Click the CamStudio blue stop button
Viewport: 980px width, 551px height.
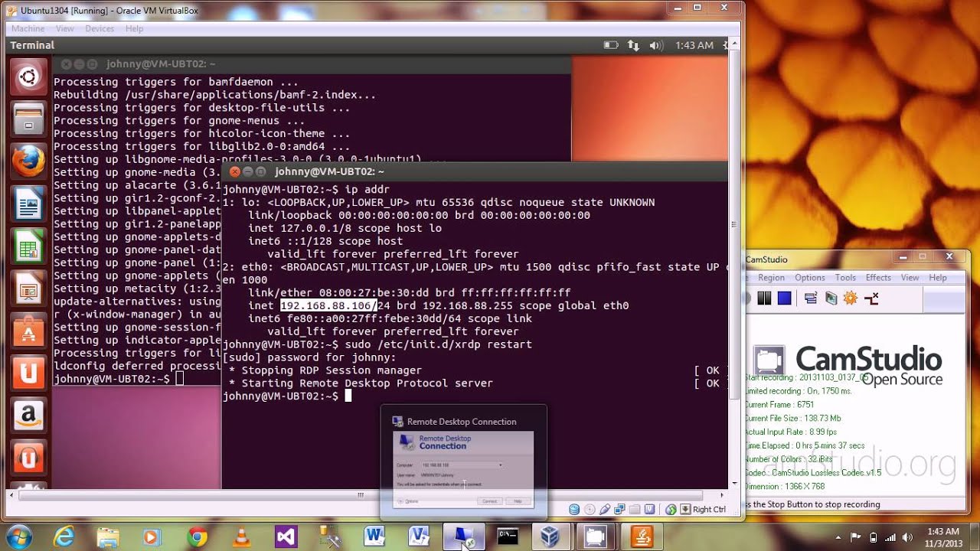point(784,298)
